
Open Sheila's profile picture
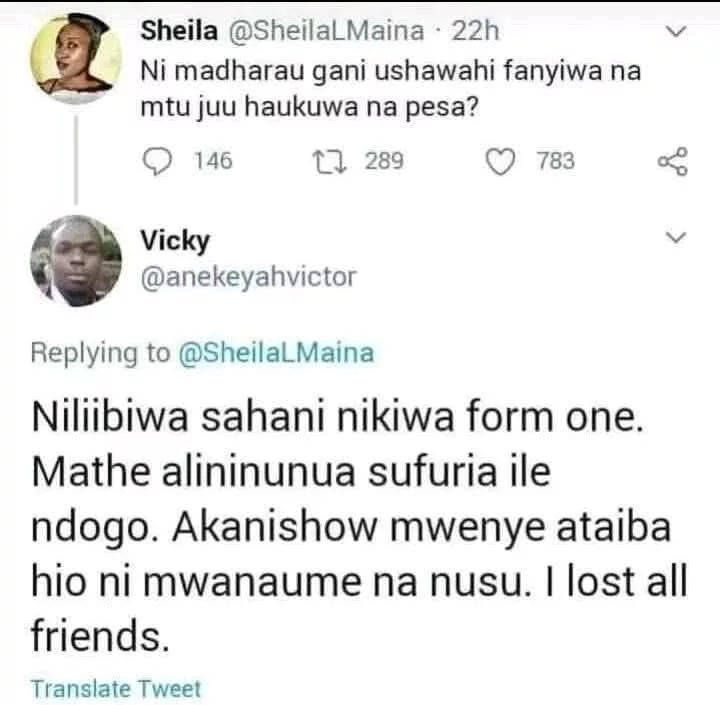(x=76, y=58)
